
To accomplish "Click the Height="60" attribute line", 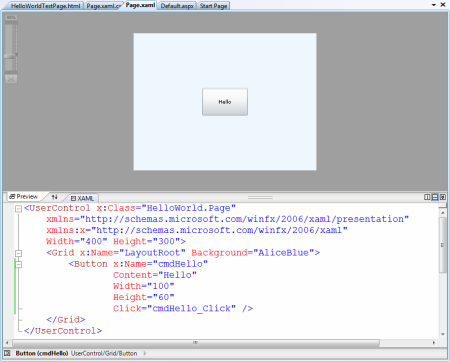I will [x=144, y=297].
